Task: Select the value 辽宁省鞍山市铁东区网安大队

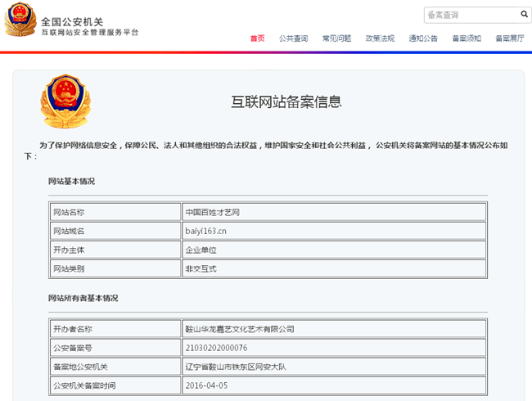Action: [236, 367]
